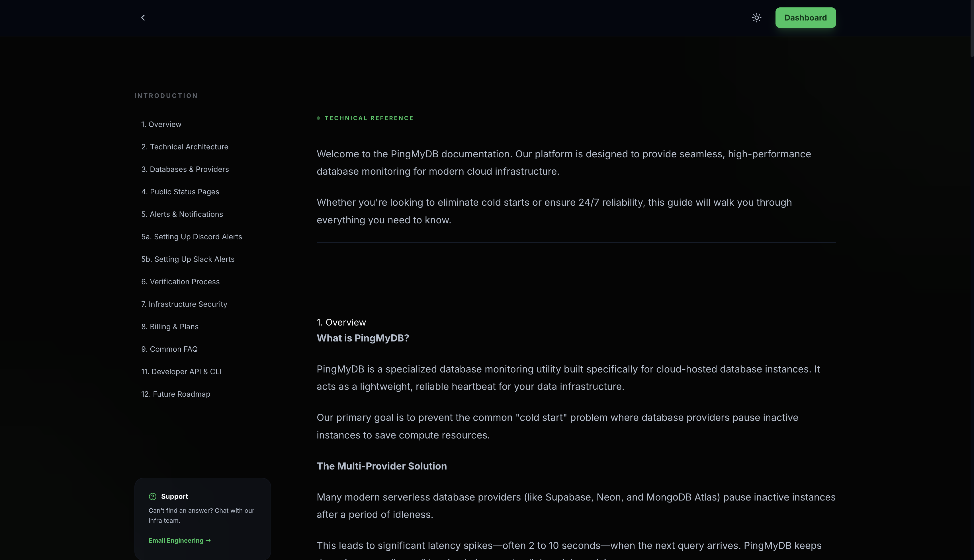
Task: View the Common FAQ section
Action: click(169, 349)
